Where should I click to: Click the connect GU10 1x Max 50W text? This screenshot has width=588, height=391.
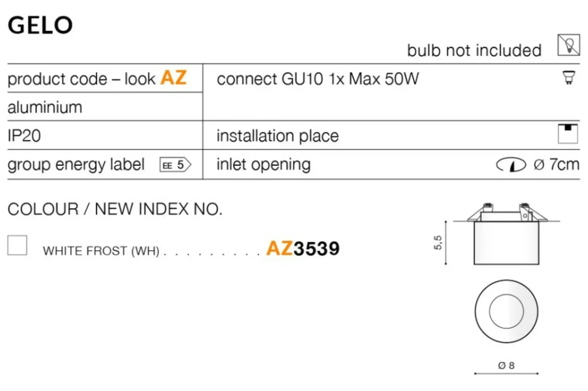coord(318,79)
